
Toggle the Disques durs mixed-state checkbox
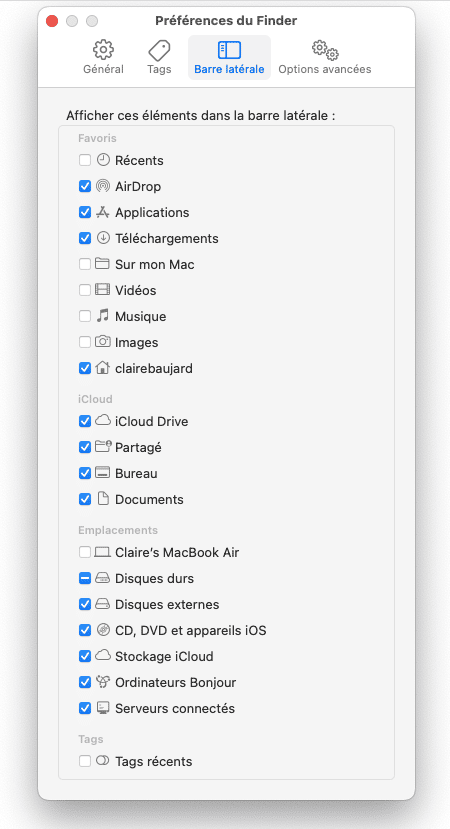coord(85,578)
